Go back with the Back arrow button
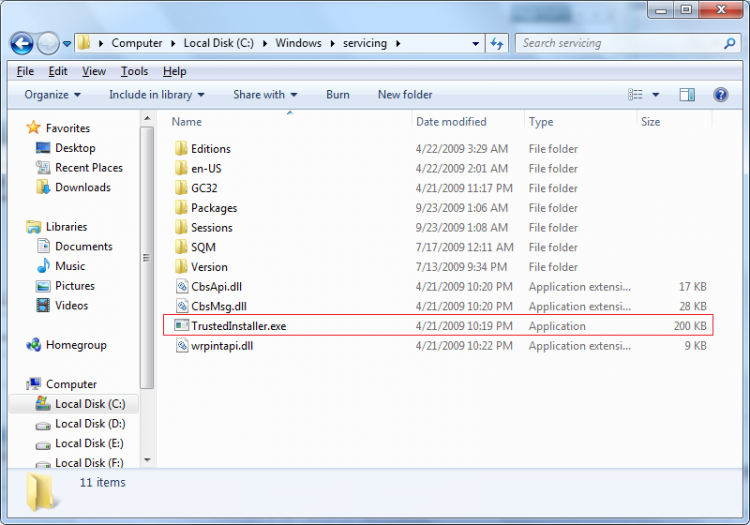The height and width of the screenshot is (525, 750). click(22, 44)
